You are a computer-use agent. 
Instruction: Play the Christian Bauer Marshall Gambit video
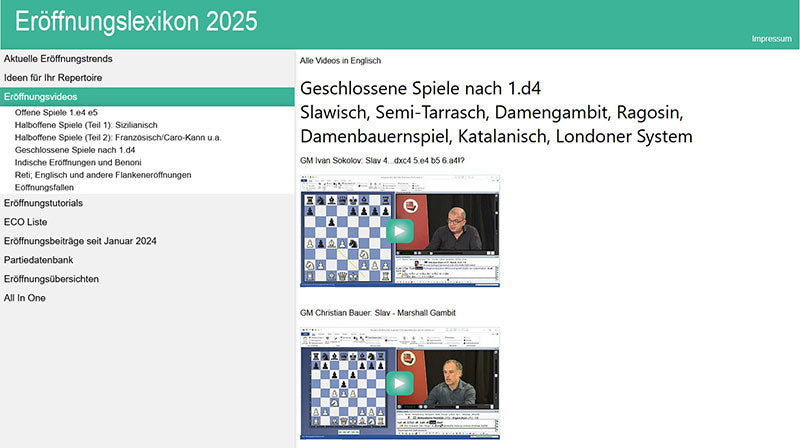point(400,383)
